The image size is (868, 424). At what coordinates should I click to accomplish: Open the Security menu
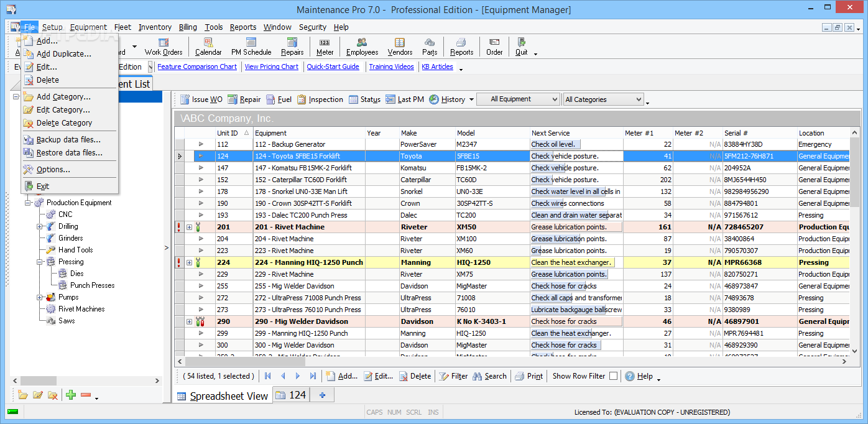pos(312,27)
